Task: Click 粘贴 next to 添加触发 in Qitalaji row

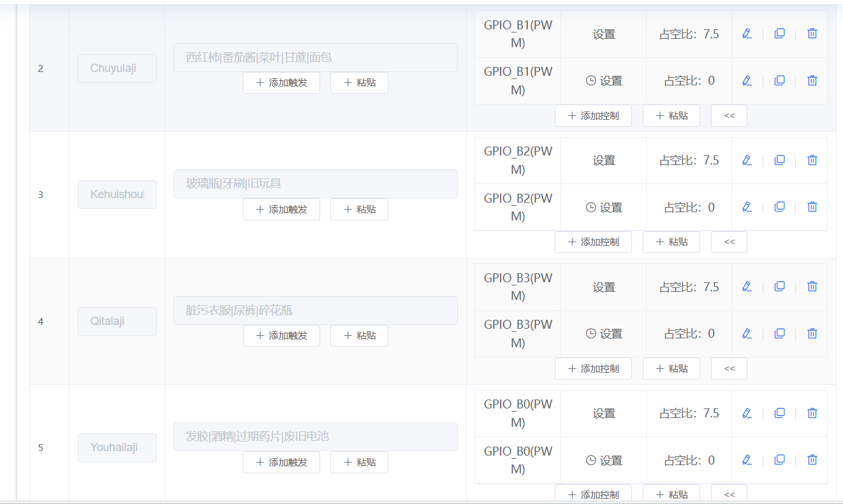Action: tap(359, 336)
